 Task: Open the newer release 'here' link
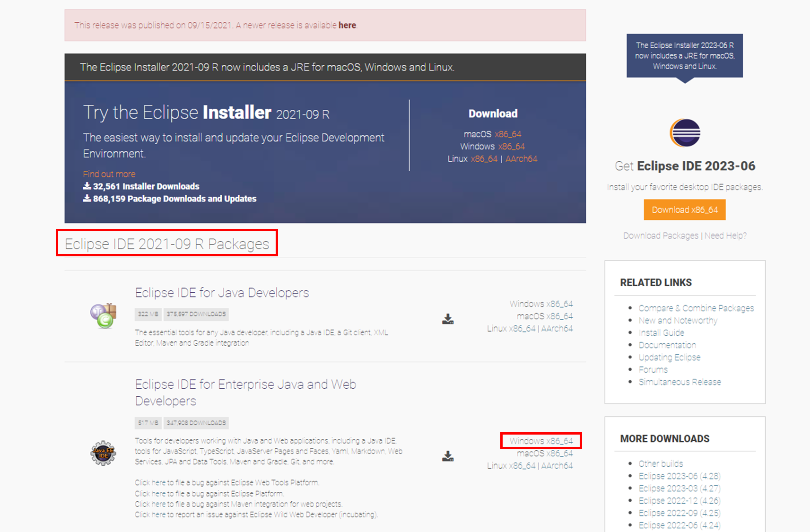pos(347,25)
